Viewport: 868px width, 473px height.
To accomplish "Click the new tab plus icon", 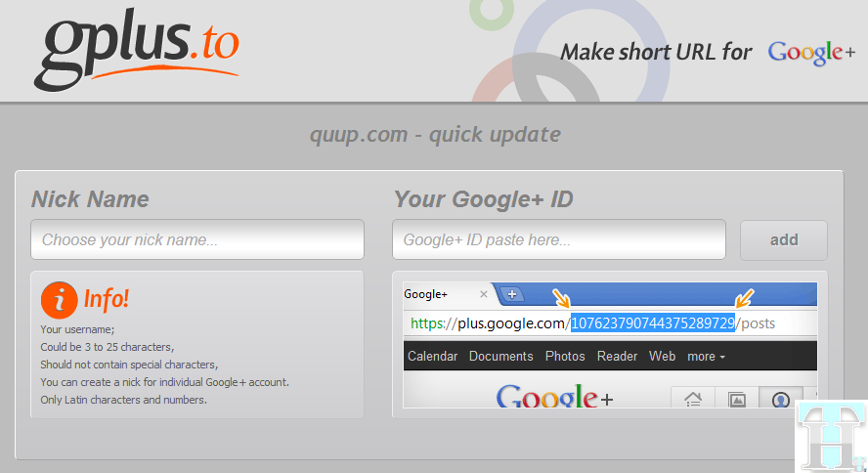I will pyautogui.click(x=513, y=294).
